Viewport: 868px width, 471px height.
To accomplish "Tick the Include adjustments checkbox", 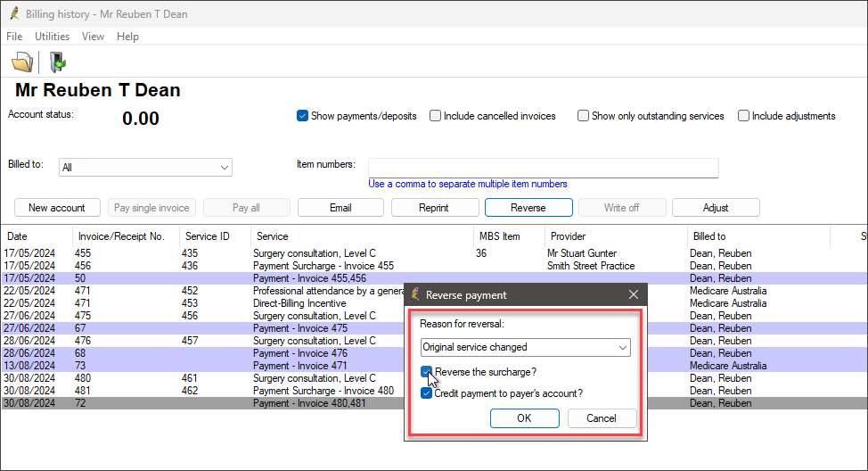I will pyautogui.click(x=743, y=116).
